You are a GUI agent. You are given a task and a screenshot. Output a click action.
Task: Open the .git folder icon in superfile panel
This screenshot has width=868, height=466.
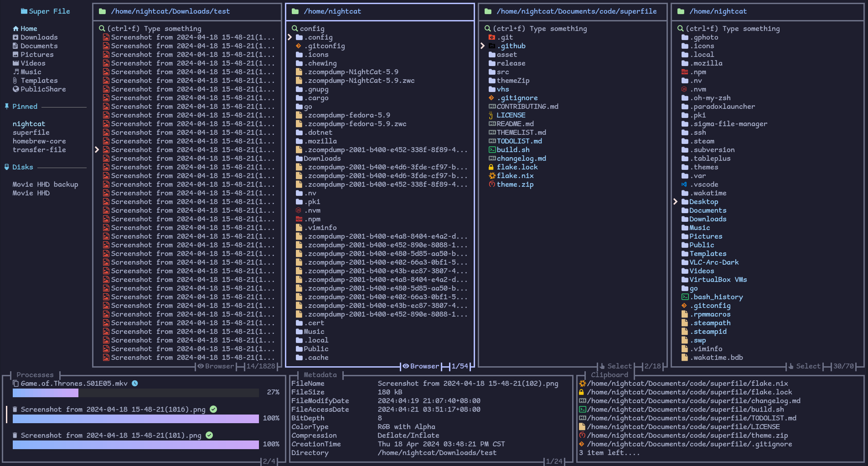point(492,37)
